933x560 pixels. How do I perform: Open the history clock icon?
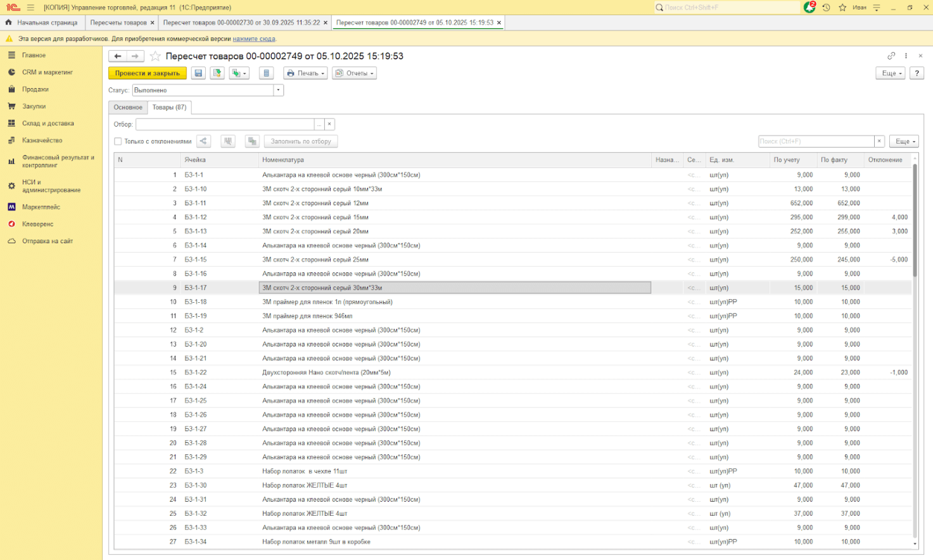pos(826,8)
